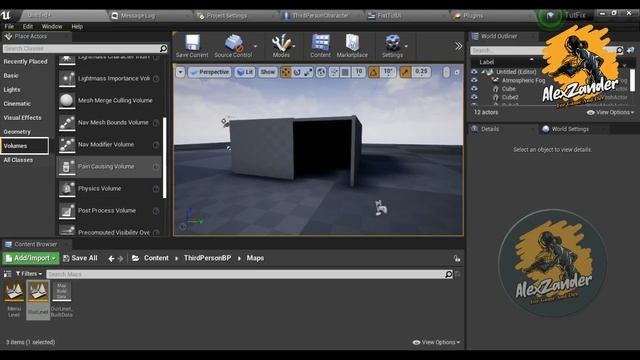Select Recently Placed category
640x360 pixels.
click(x=25, y=62)
